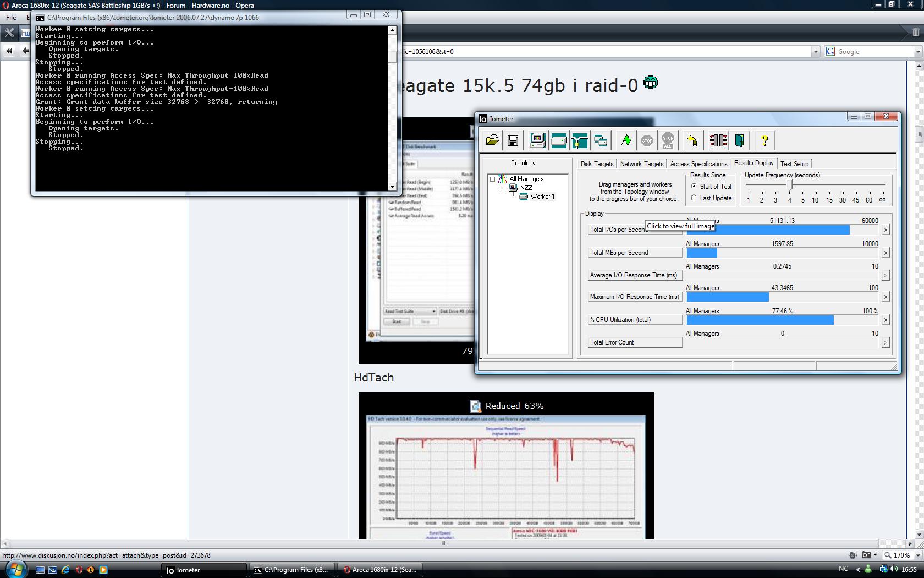Collapse the All Managers tree node
This screenshot has width=924, height=578.
(x=493, y=179)
